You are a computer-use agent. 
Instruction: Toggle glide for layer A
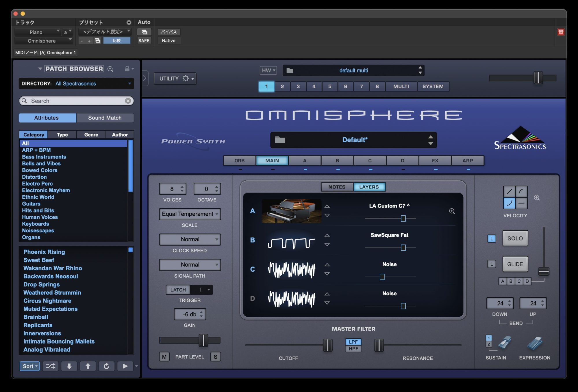coord(503,281)
